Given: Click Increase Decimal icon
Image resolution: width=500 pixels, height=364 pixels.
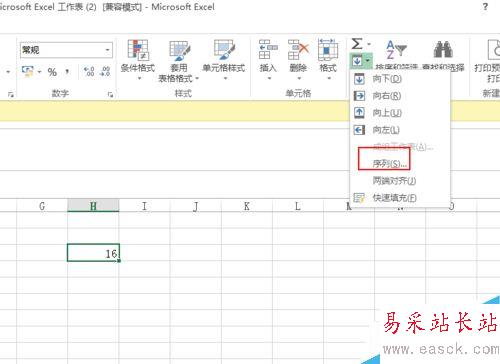Looking at the screenshot, I should point(89,71).
